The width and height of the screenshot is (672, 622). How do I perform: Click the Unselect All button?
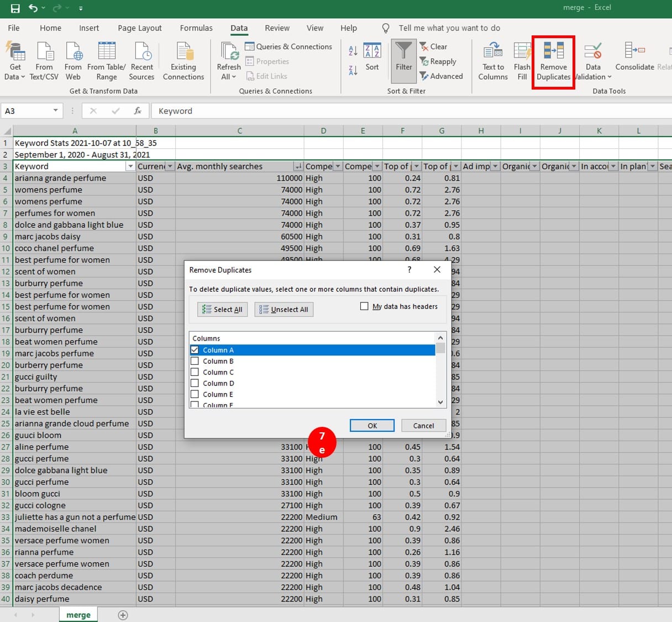pos(283,309)
